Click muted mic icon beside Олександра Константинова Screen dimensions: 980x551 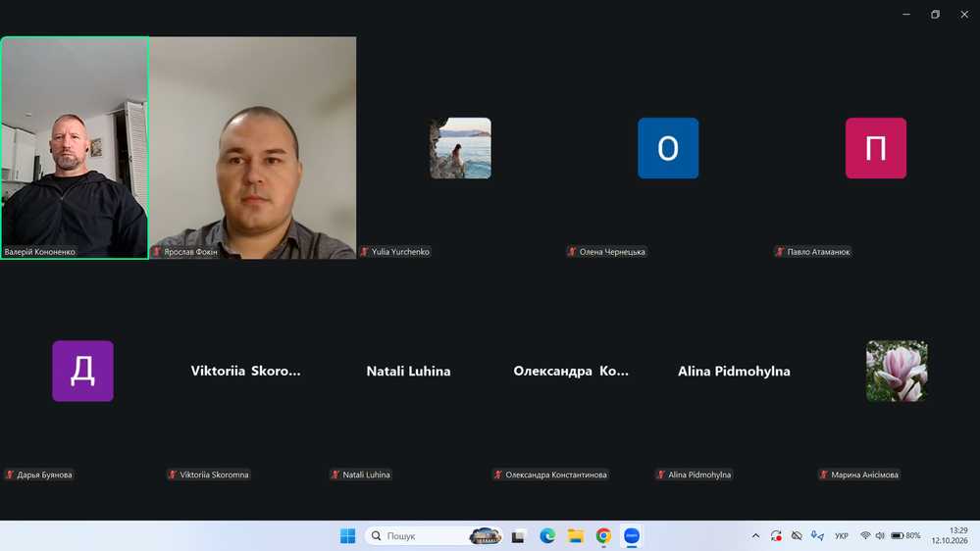click(x=498, y=475)
